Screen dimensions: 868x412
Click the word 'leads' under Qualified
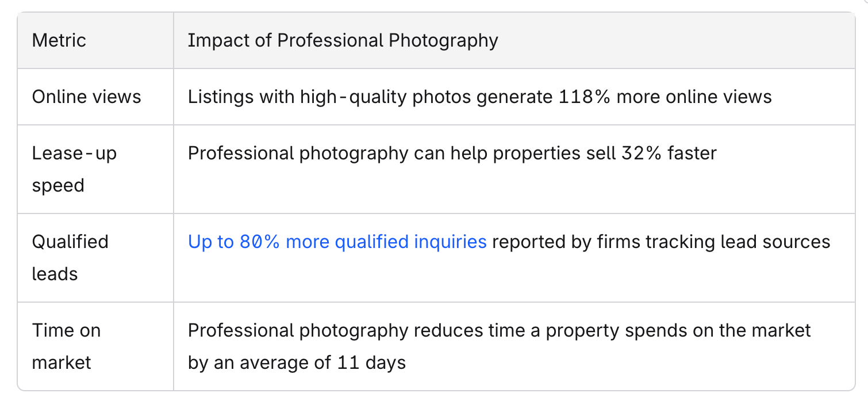(55, 274)
